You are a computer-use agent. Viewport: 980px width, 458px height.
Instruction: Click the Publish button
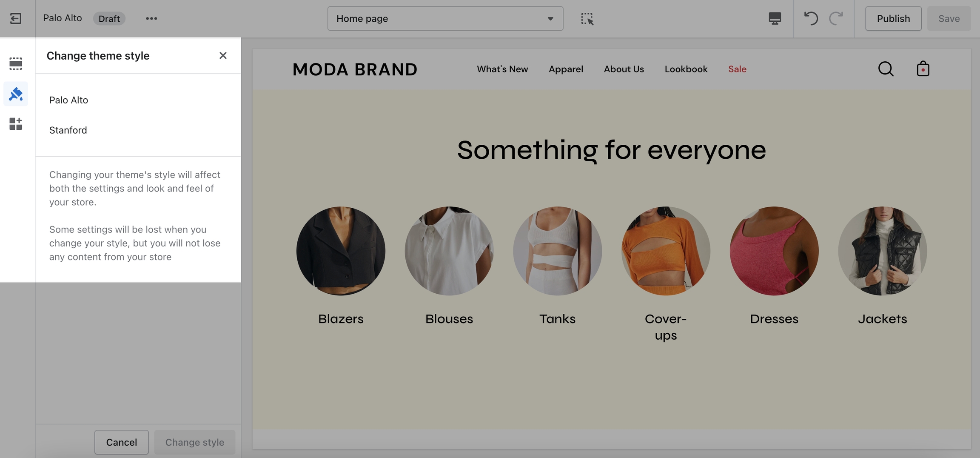coord(893,18)
